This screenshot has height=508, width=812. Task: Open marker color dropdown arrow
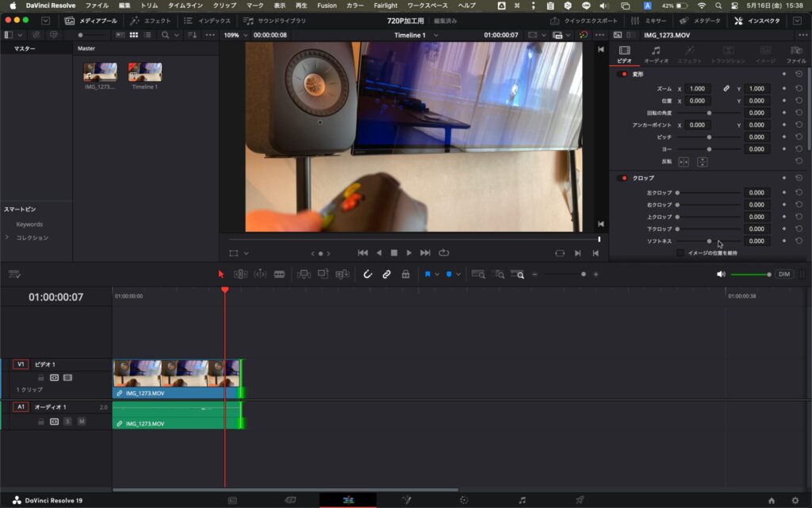[458, 274]
